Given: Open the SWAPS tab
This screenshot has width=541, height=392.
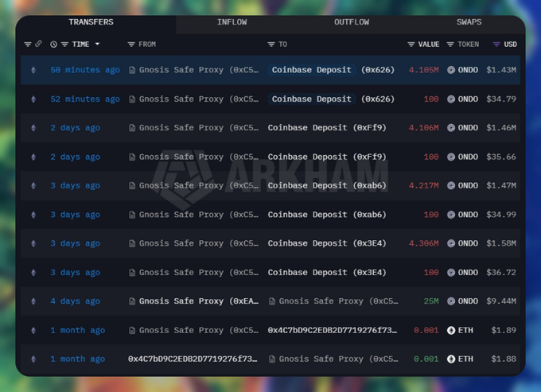Looking at the screenshot, I should (x=469, y=22).
